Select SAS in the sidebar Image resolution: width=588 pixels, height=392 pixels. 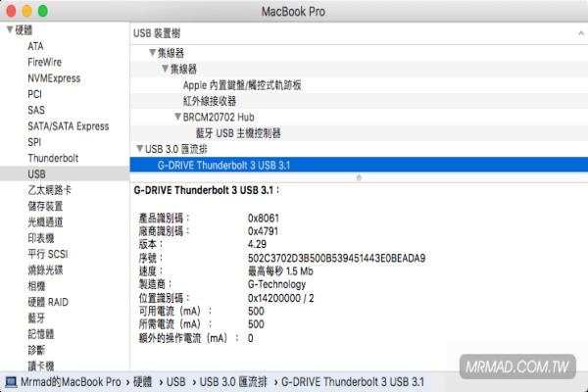click(36, 111)
